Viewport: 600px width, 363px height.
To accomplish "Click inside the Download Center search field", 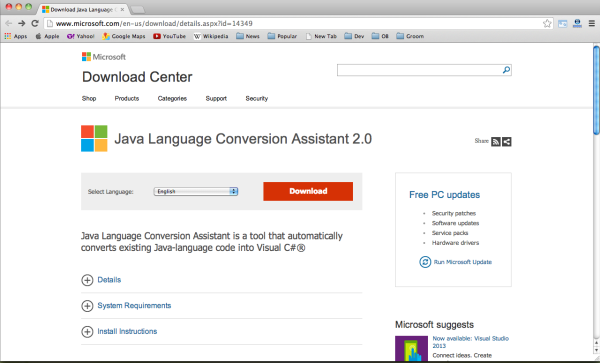I will [x=419, y=70].
